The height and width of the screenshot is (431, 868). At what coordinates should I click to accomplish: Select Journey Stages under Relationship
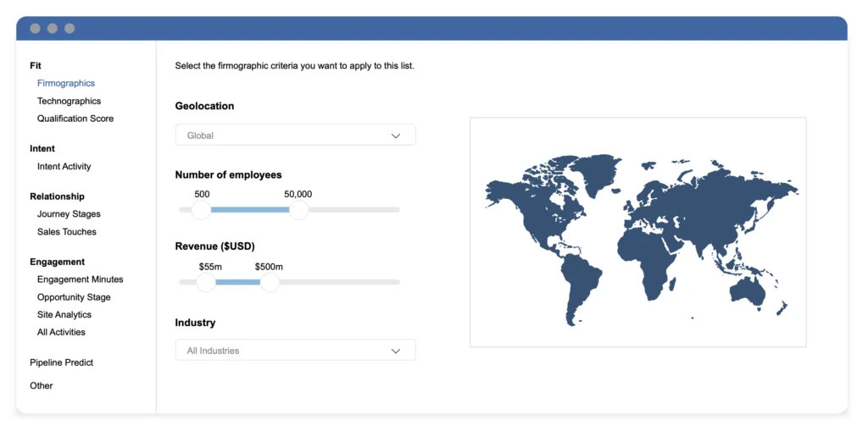point(69,214)
